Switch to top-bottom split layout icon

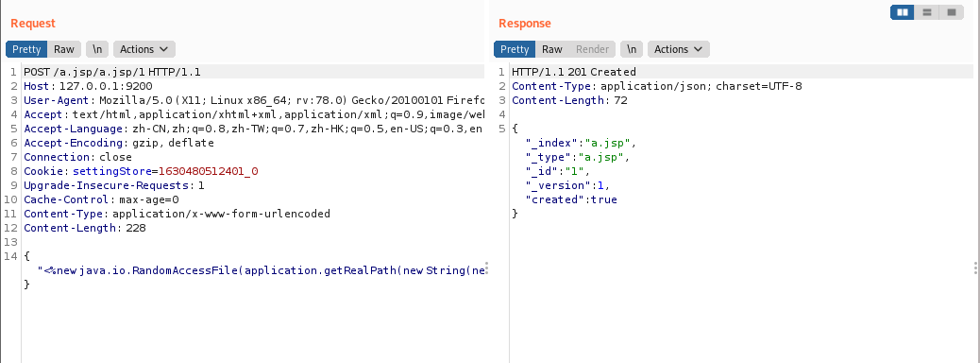927,12
